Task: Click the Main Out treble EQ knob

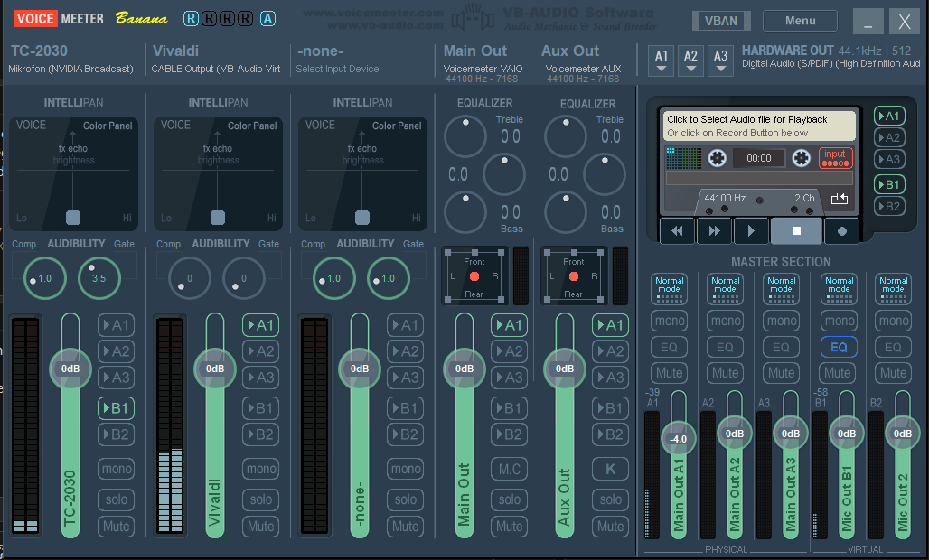Action: [465, 136]
